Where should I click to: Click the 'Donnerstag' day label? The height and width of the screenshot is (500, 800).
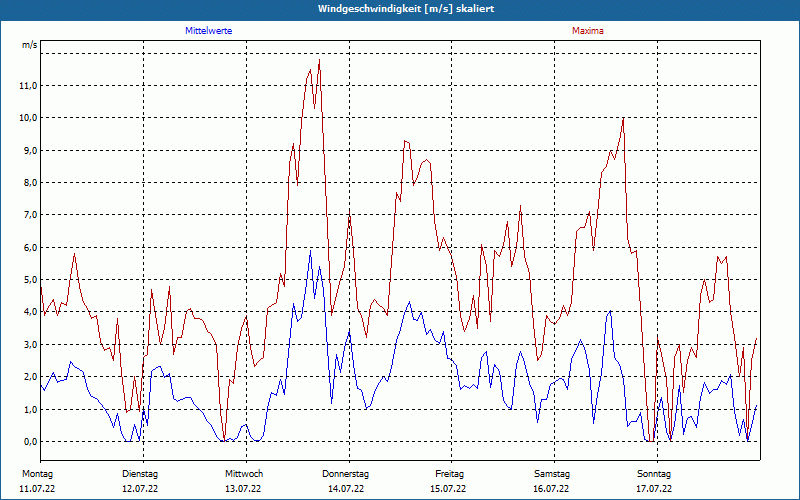tap(345, 474)
